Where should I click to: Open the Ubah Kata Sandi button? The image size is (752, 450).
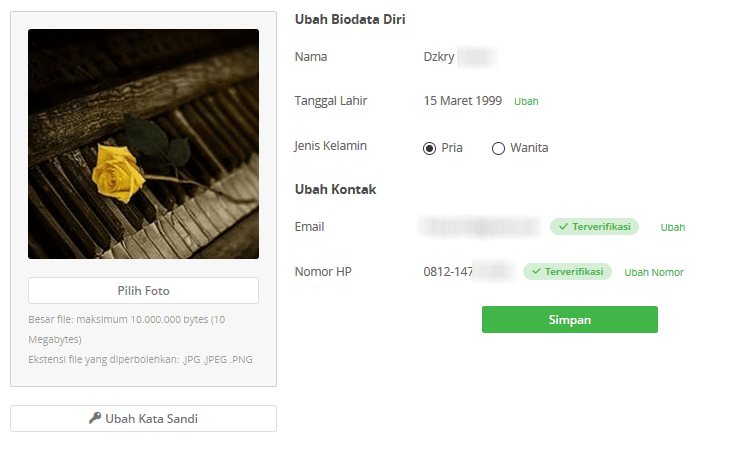143,418
